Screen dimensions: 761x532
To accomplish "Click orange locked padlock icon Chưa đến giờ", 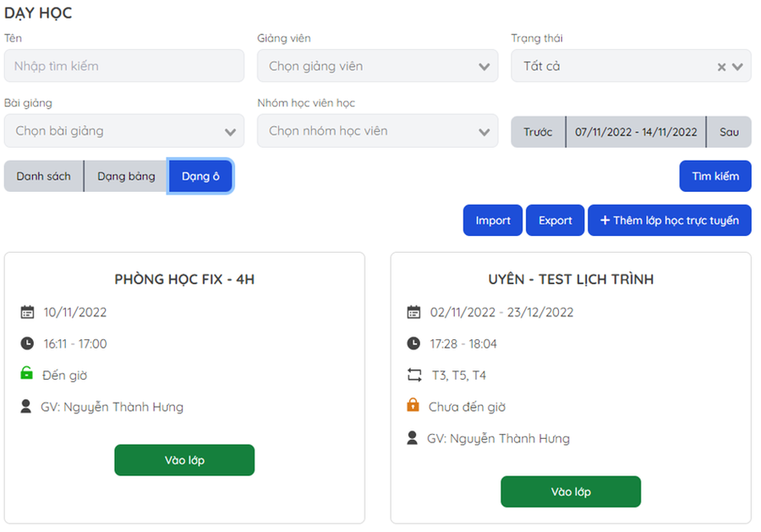I will (413, 406).
